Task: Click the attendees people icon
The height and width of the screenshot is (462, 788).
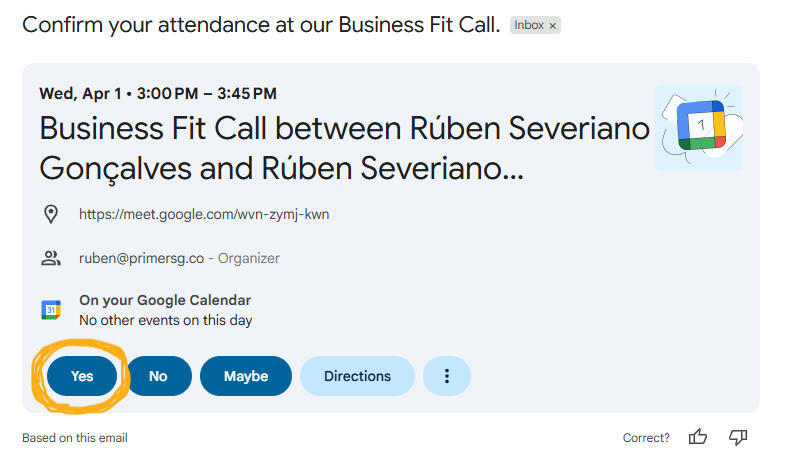Action: [51, 258]
